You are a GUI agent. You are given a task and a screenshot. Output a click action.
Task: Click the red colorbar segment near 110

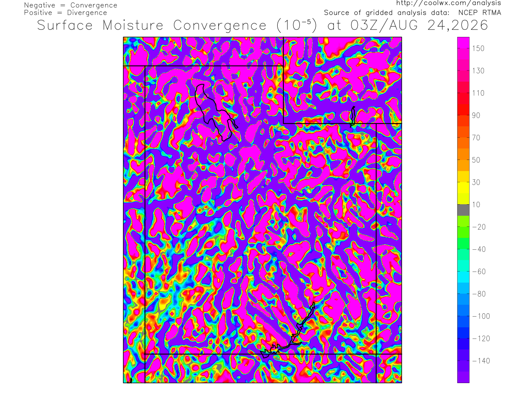tap(463, 93)
